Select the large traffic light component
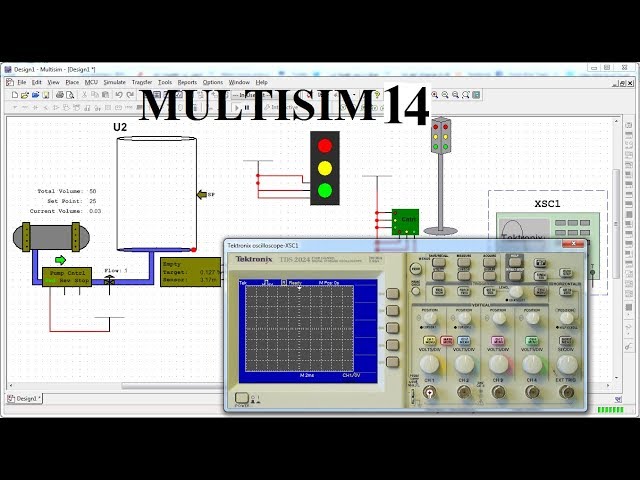 tap(325, 168)
